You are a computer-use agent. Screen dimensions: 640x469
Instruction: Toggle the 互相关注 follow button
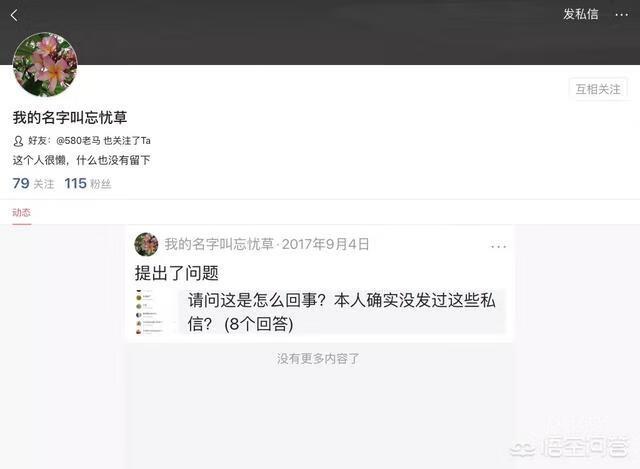(598, 89)
